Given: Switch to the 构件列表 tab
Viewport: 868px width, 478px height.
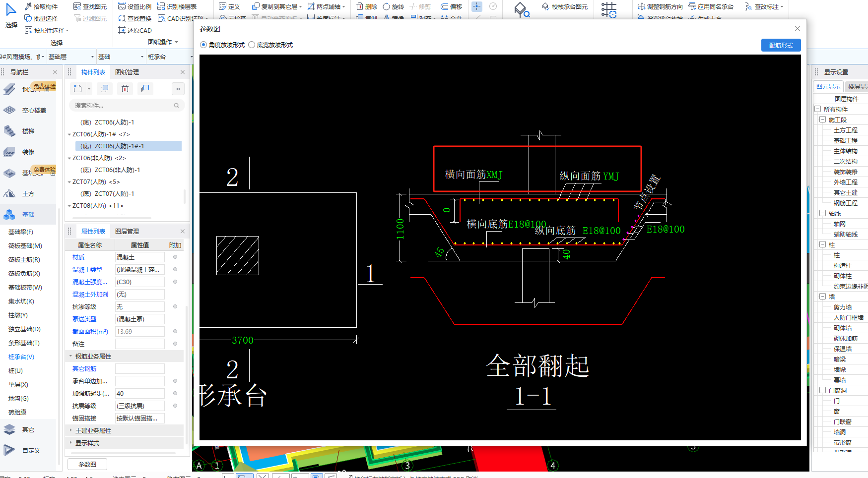Looking at the screenshot, I should (93, 72).
